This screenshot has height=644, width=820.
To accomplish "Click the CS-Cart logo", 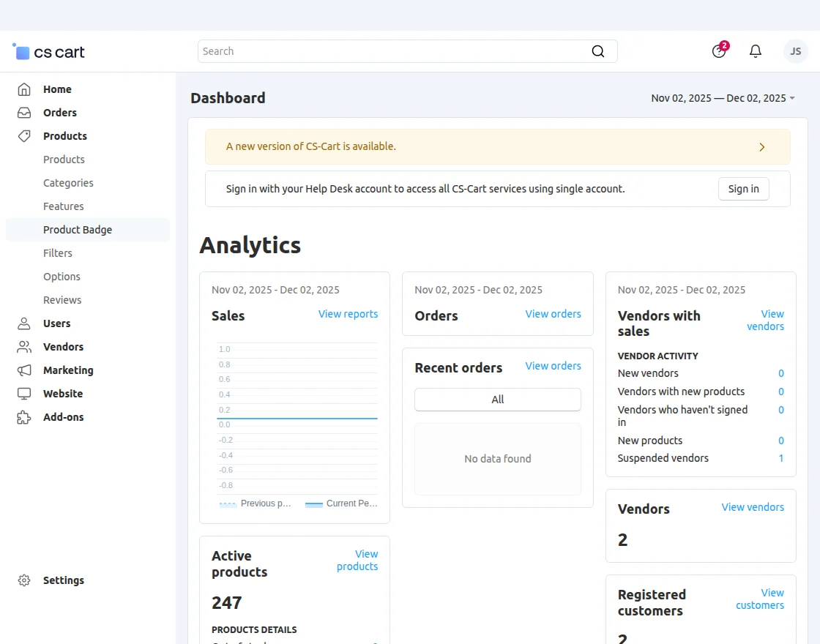I will click(49, 52).
